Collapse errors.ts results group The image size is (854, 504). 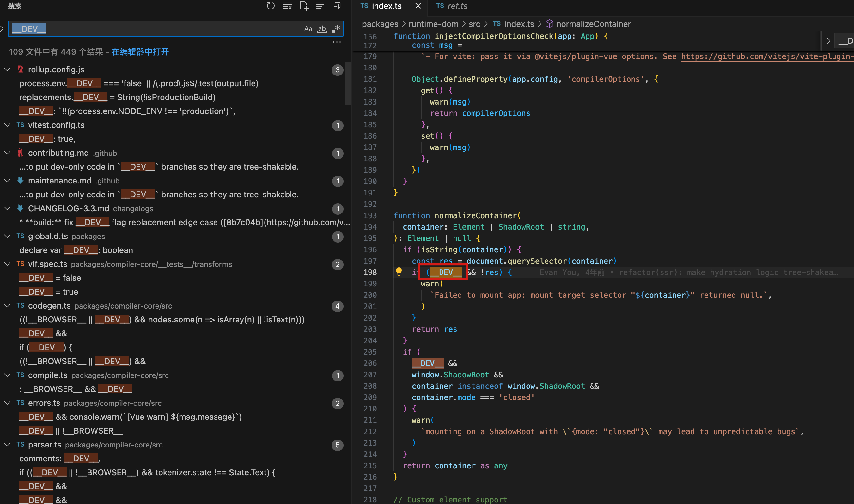tap(7, 403)
